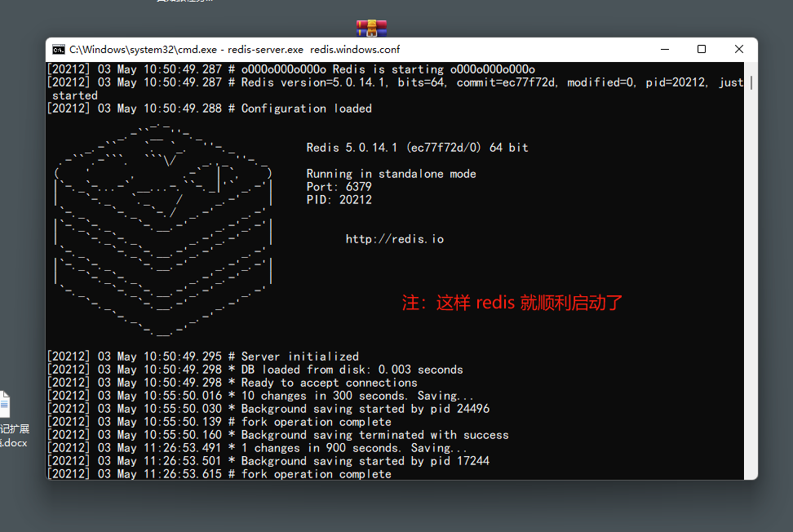Click '10 changes in 300 seconds. Saving...' line
The image size is (793, 532).
tap(260, 396)
